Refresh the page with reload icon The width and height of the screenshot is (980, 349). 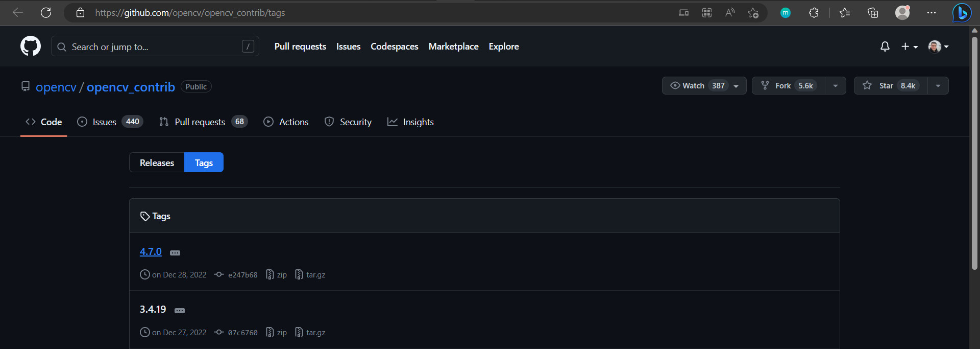[46, 12]
